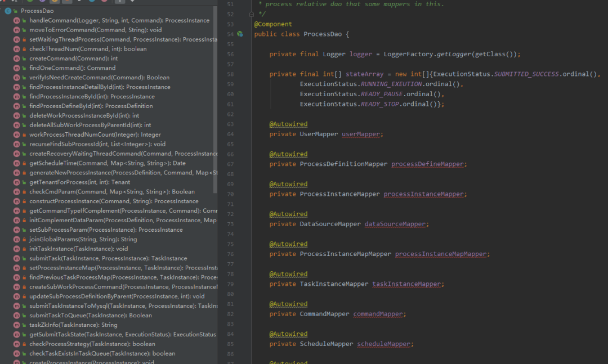Click the @Autowired annotation on line 63
Image resolution: width=608 pixels, height=364 pixels.
tap(288, 124)
